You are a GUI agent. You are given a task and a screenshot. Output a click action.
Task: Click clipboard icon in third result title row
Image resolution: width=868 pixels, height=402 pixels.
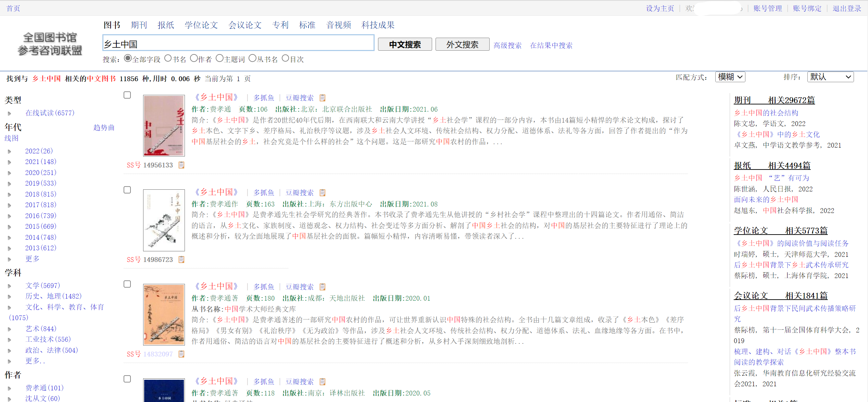pos(322,287)
